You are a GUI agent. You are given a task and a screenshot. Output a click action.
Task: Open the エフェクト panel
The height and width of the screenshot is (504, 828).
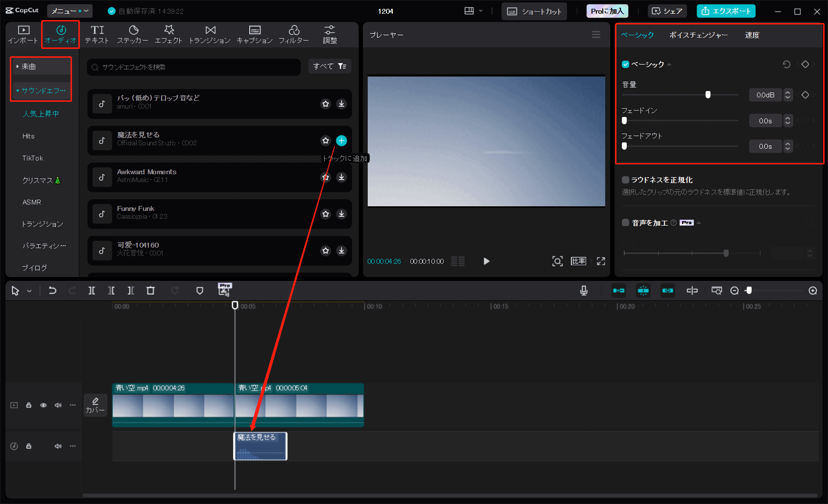[168, 34]
